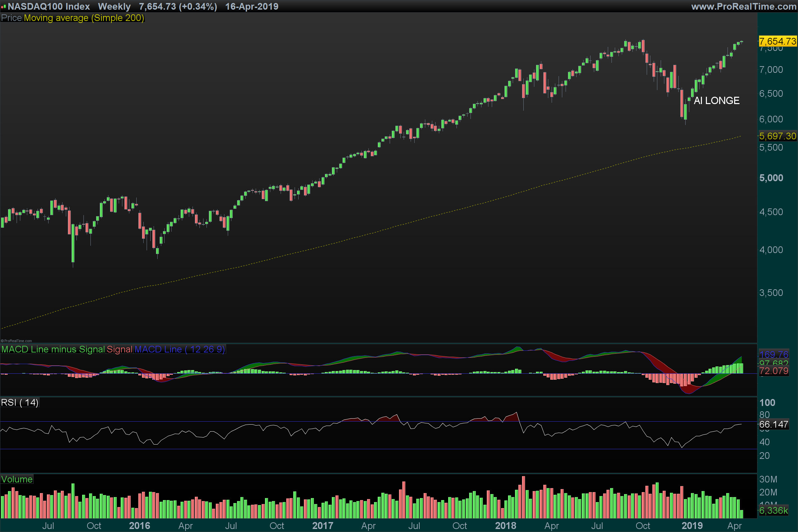Click the 2019 marker on time axis
798x532 pixels.
pos(692,526)
